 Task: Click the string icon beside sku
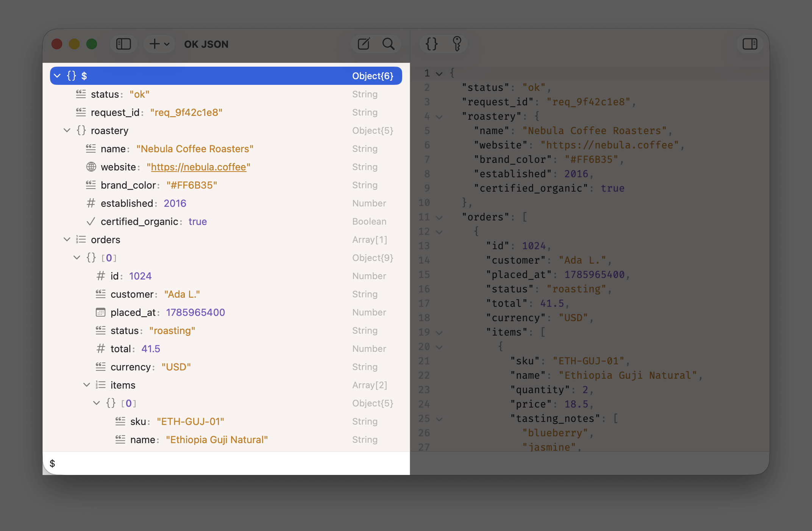tap(120, 421)
